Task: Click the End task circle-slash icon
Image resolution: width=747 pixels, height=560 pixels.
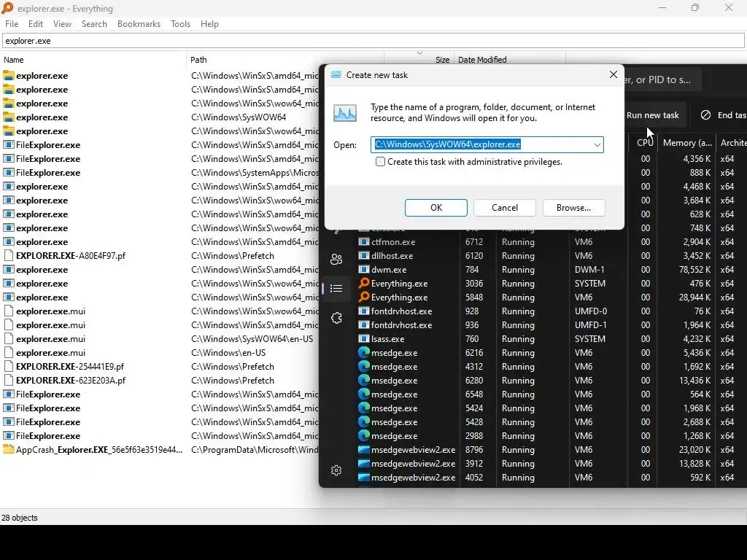Action: 705,114
